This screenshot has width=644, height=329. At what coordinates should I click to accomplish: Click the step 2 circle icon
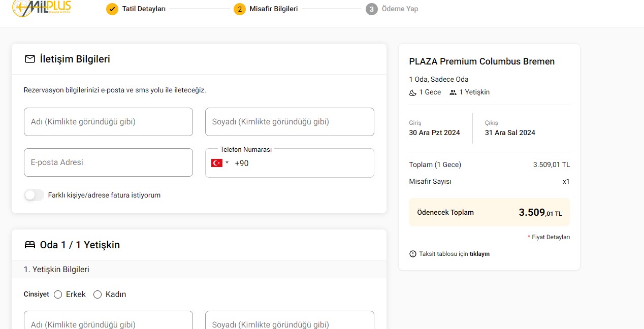240,9
